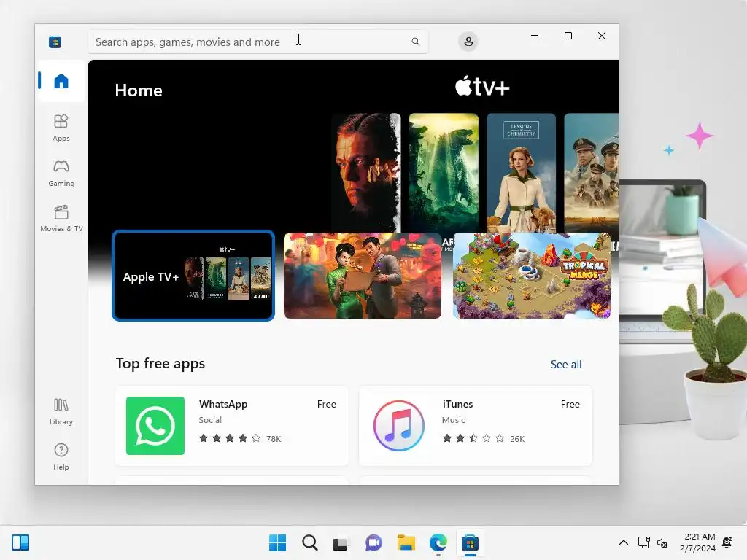Click the pilots war movie poster
Image resolution: width=747 pixels, height=560 pixels.
[x=591, y=172]
